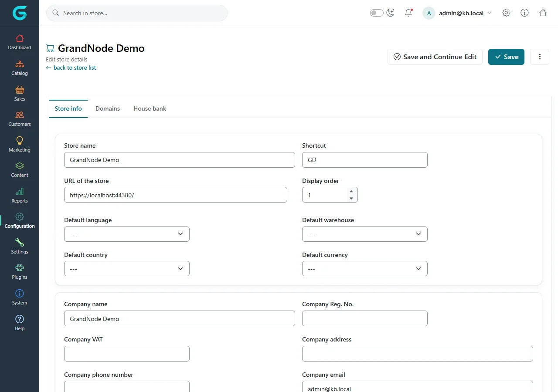Open the Dashboard sidebar icon
Image resolution: width=558 pixels, height=392 pixels.
(x=20, y=38)
